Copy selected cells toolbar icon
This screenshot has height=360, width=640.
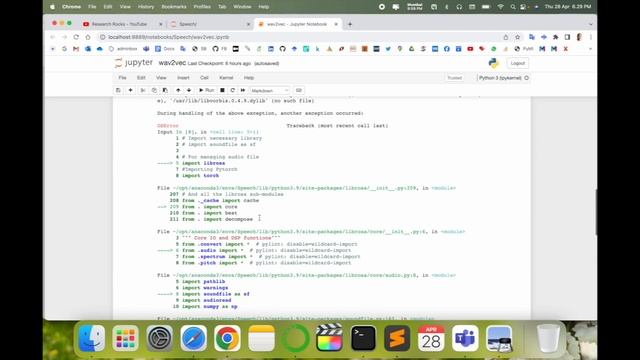pyautogui.click(x=154, y=90)
